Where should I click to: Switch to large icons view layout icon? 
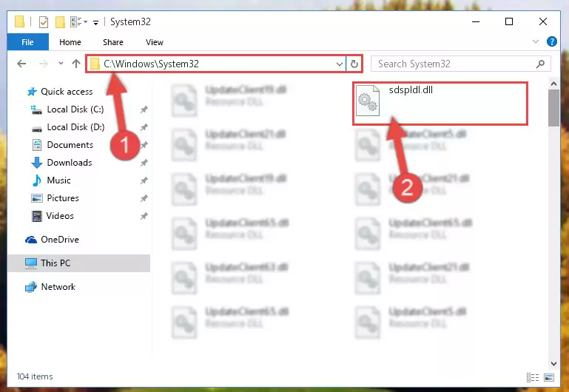549,377
